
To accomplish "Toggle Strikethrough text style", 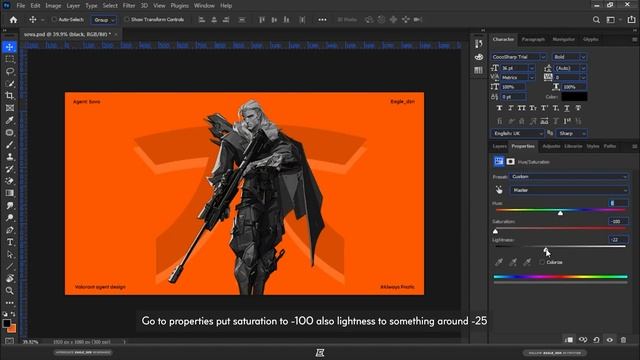I will 578,108.
